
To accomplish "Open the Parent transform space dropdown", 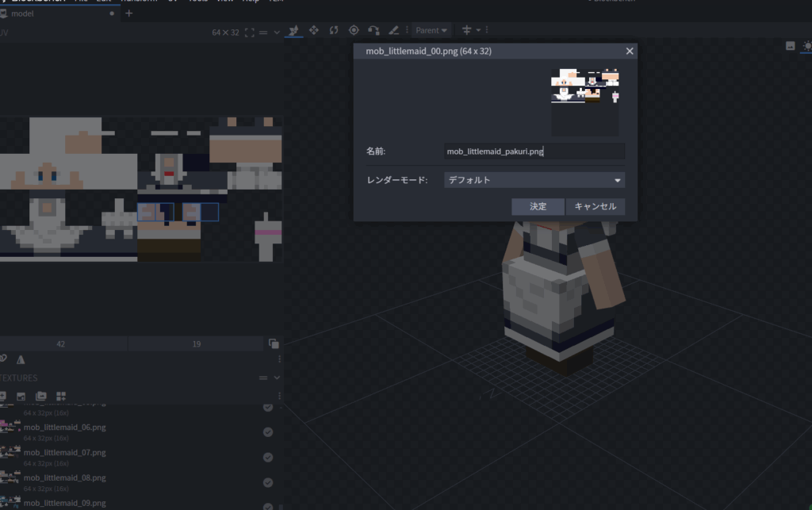I will [431, 30].
